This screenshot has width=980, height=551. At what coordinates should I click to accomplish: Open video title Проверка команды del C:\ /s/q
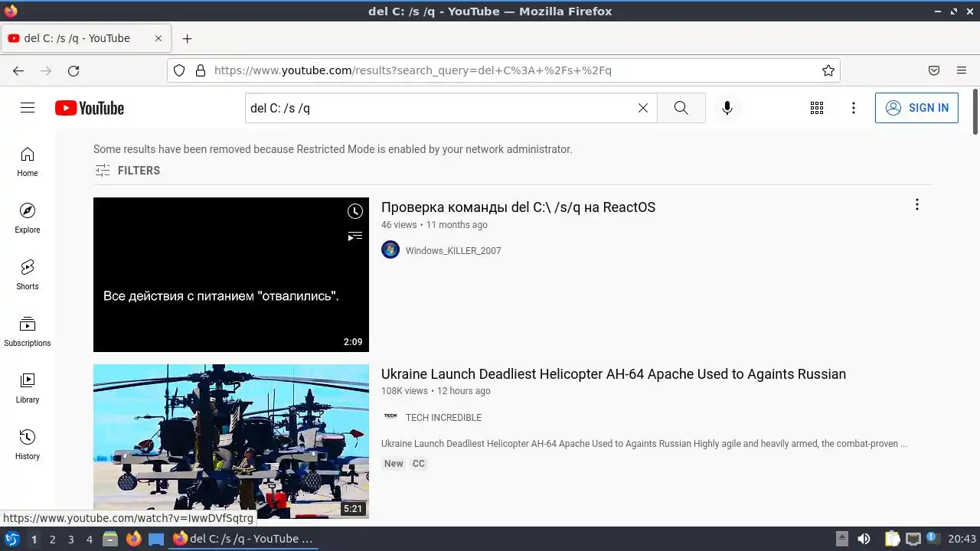518,207
